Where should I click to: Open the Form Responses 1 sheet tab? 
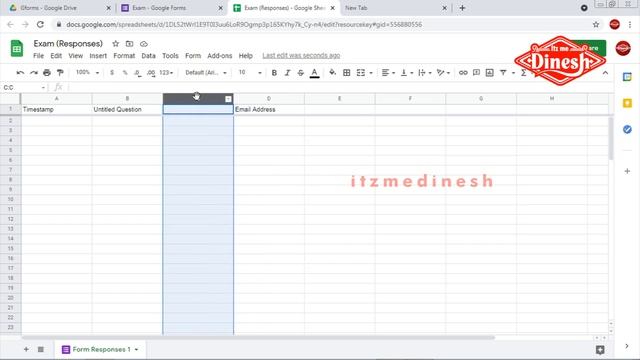100,349
